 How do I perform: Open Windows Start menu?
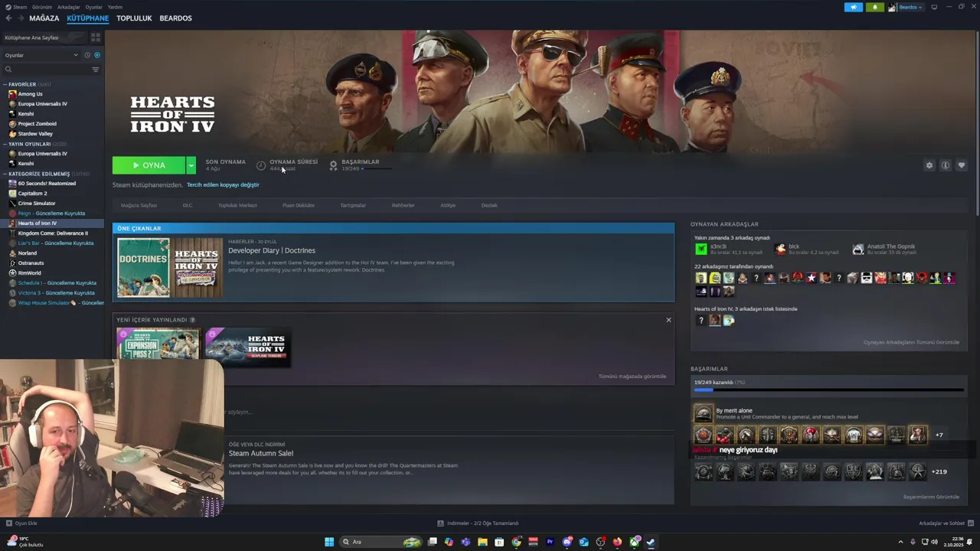coord(329,542)
